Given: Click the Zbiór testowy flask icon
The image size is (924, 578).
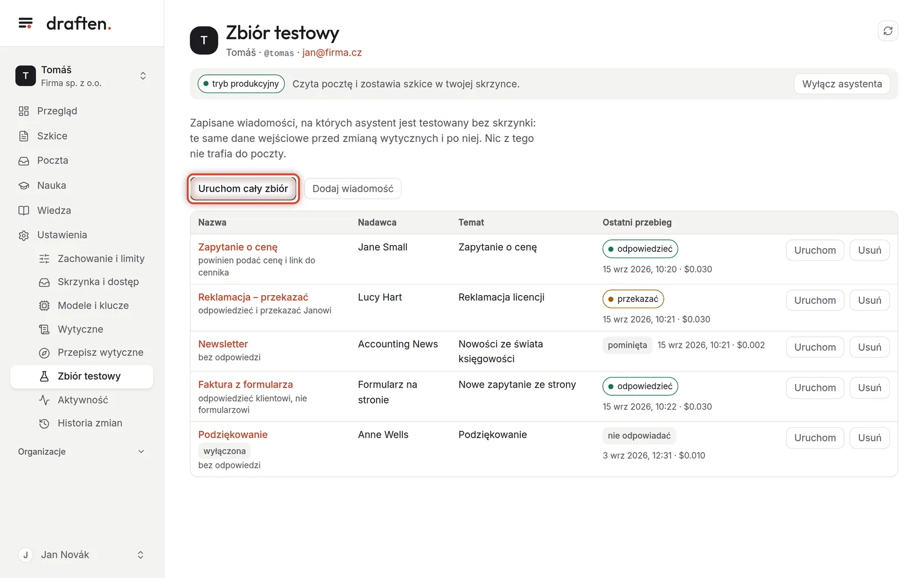Looking at the screenshot, I should tap(45, 377).
